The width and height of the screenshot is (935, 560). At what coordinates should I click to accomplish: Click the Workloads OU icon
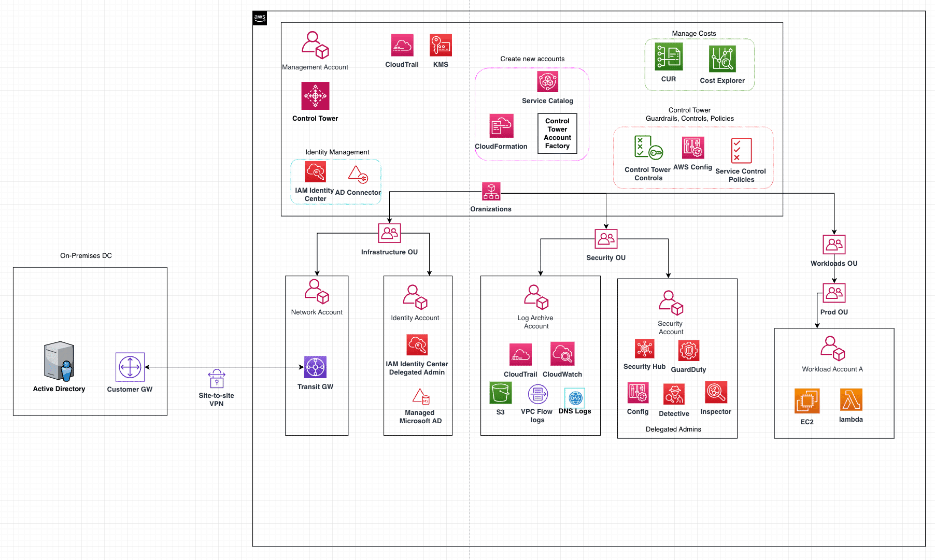[x=834, y=245]
